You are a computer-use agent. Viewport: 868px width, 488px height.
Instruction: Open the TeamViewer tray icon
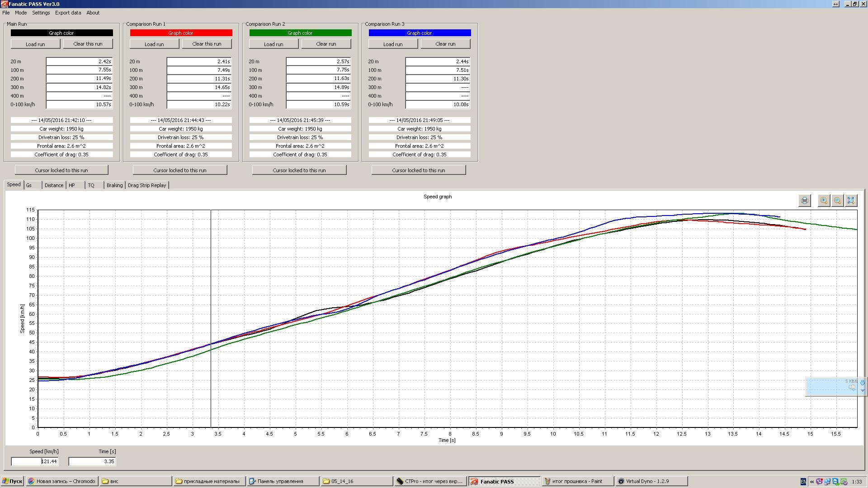(x=836, y=482)
